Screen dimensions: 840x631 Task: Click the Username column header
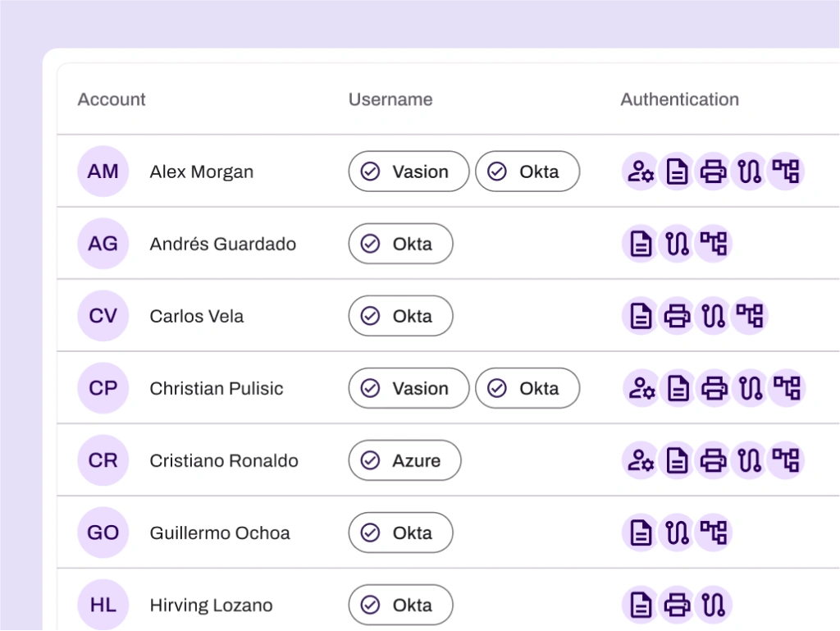390,99
